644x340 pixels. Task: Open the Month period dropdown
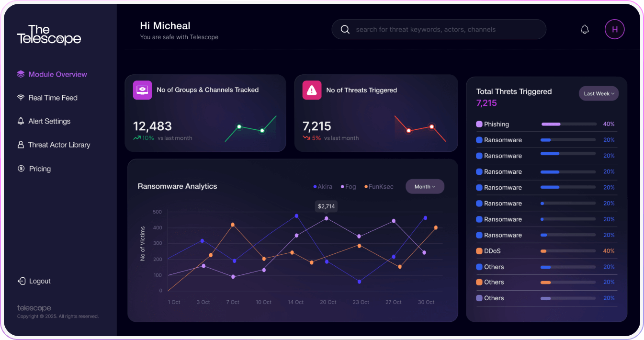(425, 187)
